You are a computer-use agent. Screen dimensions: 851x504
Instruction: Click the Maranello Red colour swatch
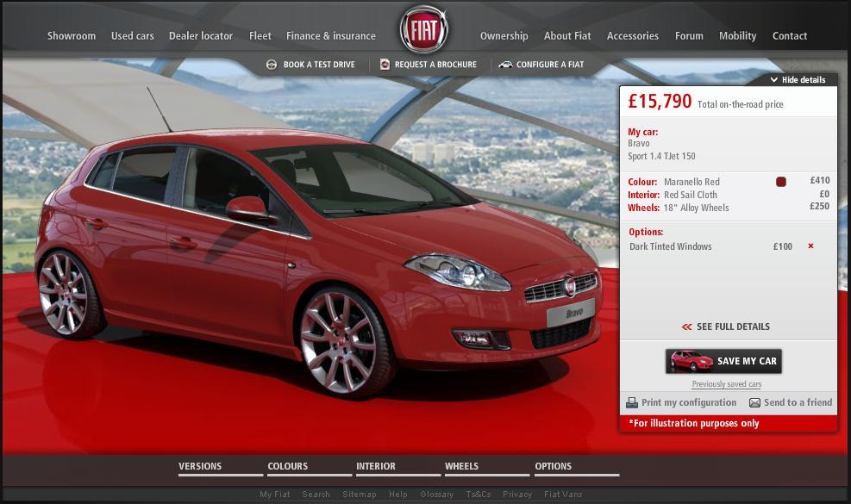[781, 182]
